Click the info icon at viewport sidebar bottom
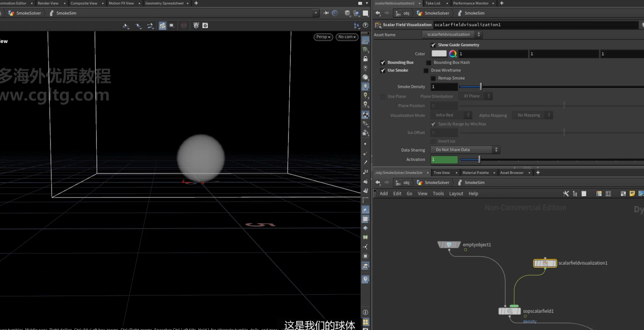This screenshot has width=644, height=330. coord(365,312)
